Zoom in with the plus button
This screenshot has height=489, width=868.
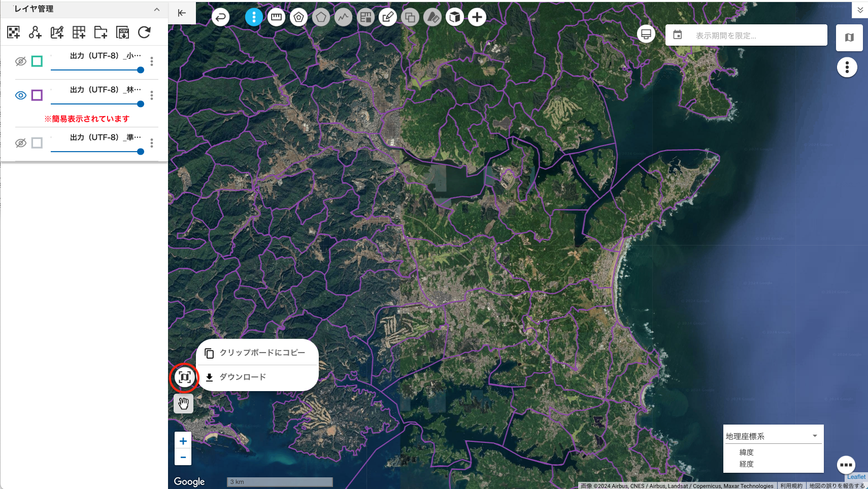(183, 441)
